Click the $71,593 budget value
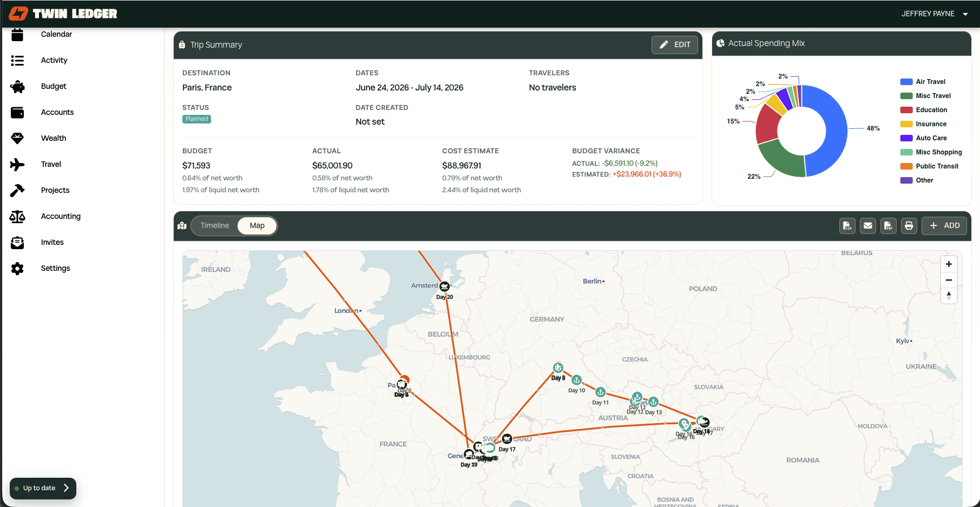The width and height of the screenshot is (980, 507). [196, 166]
